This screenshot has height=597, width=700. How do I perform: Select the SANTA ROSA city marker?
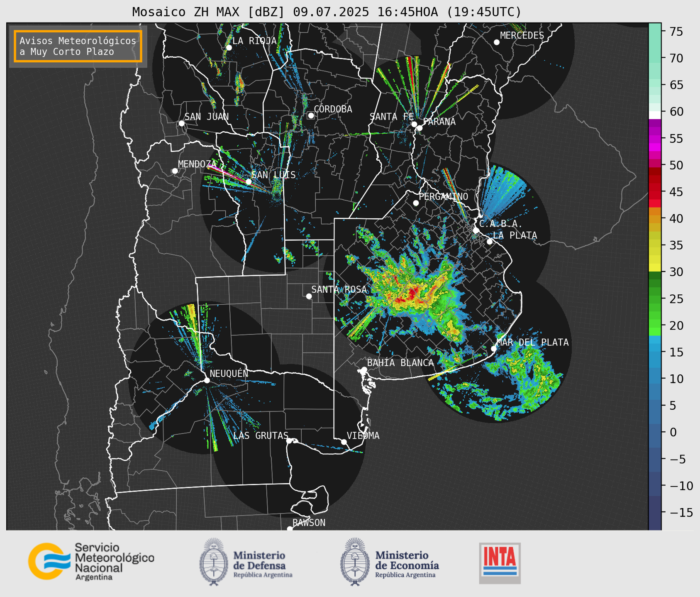[309, 296]
